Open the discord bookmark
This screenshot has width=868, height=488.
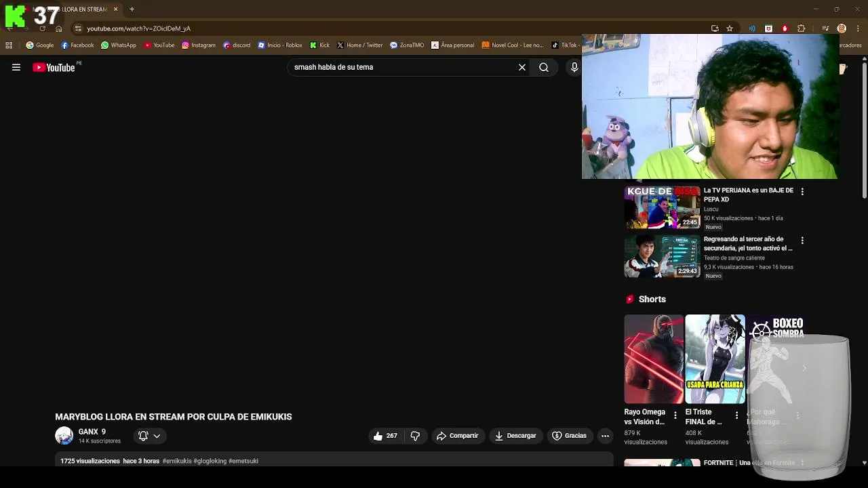[237, 45]
